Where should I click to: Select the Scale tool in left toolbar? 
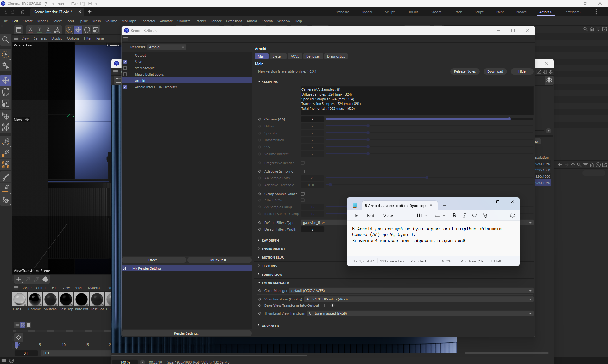pyautogui.click(x=6, y=104)
